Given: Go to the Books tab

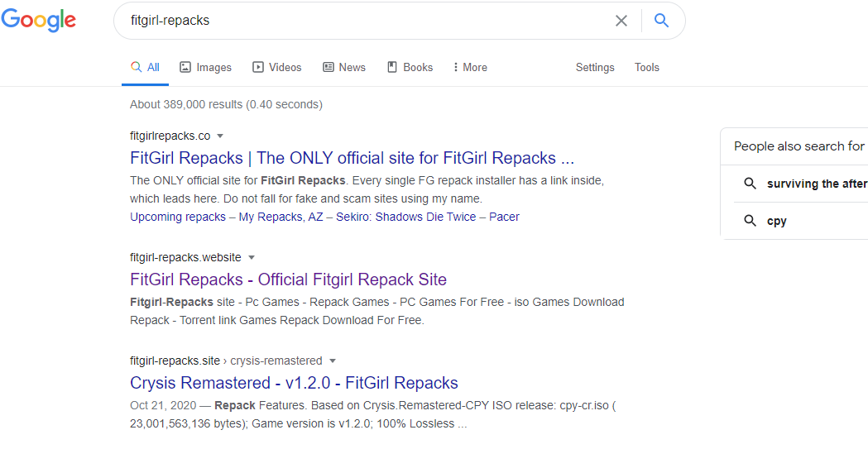Looking at the screenshot, I should coord(410,68).
